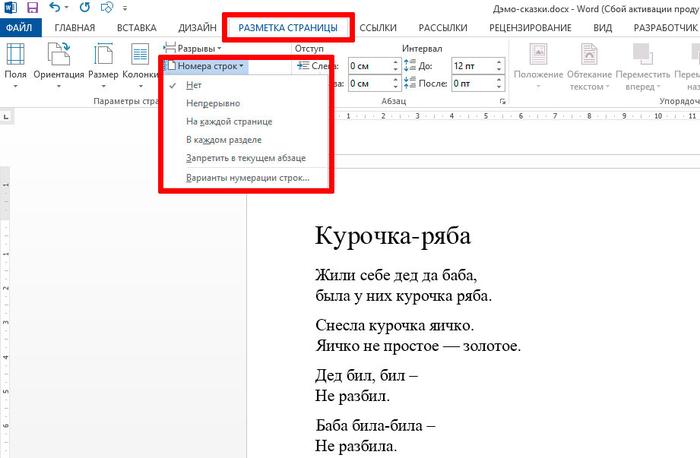The height and width of the screenshot is (458, 700).
Task: Open the Поля margins tool
Action: [x=15, y=63]
